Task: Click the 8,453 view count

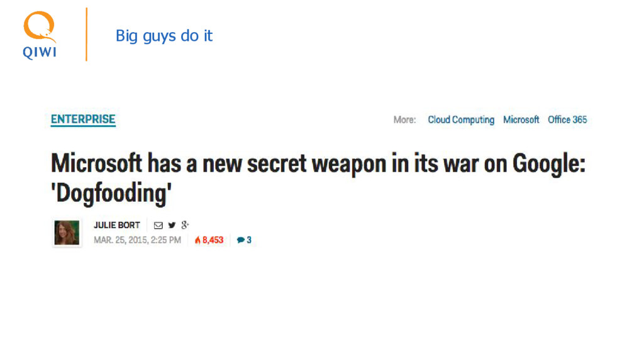Action: 213,240
